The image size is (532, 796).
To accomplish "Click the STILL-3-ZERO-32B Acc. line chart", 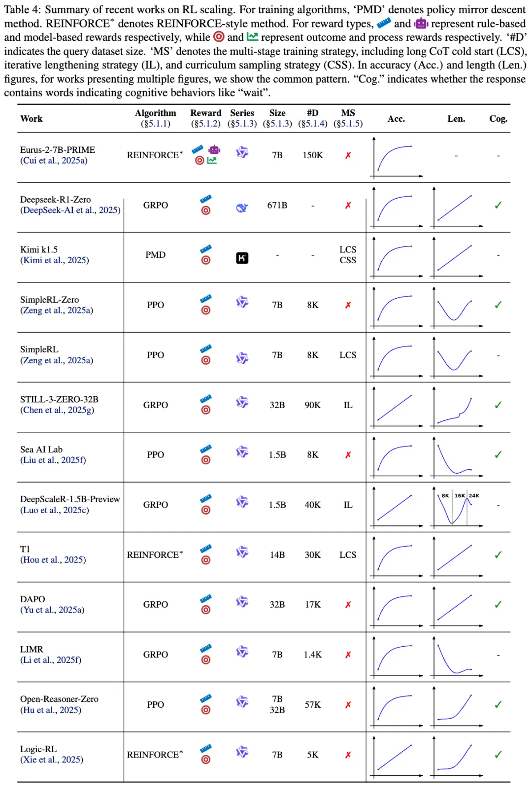I will pyautogui.click(x=398, y=407).
